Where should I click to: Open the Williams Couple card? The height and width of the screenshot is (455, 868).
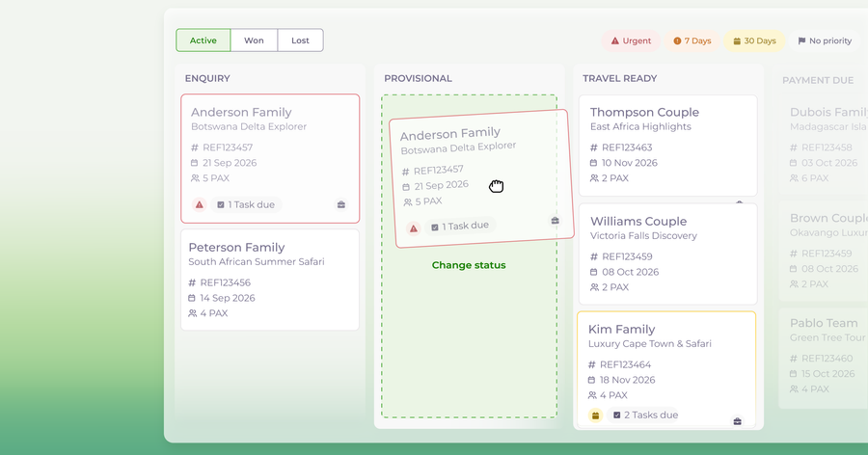(667, 254)
